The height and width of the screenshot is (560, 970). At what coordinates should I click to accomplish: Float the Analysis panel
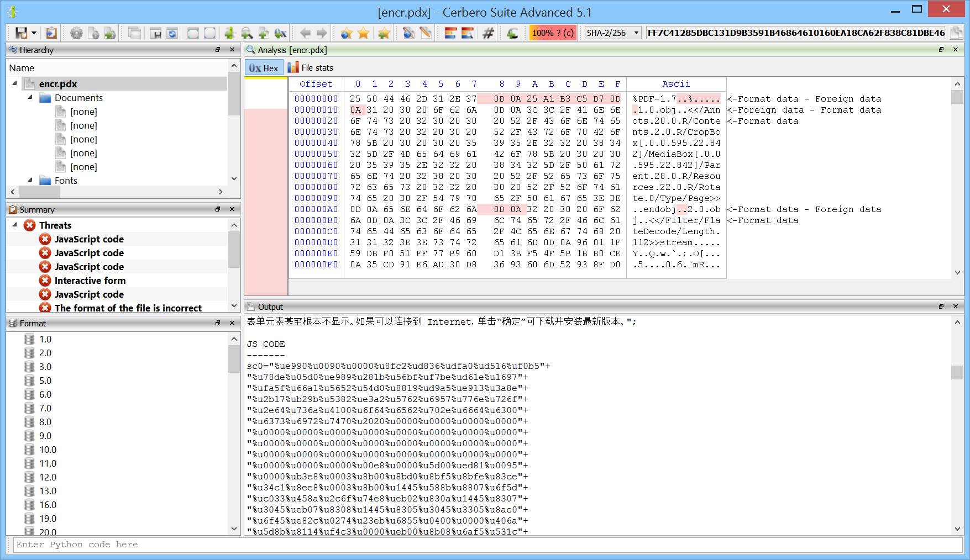coord(941,50)
